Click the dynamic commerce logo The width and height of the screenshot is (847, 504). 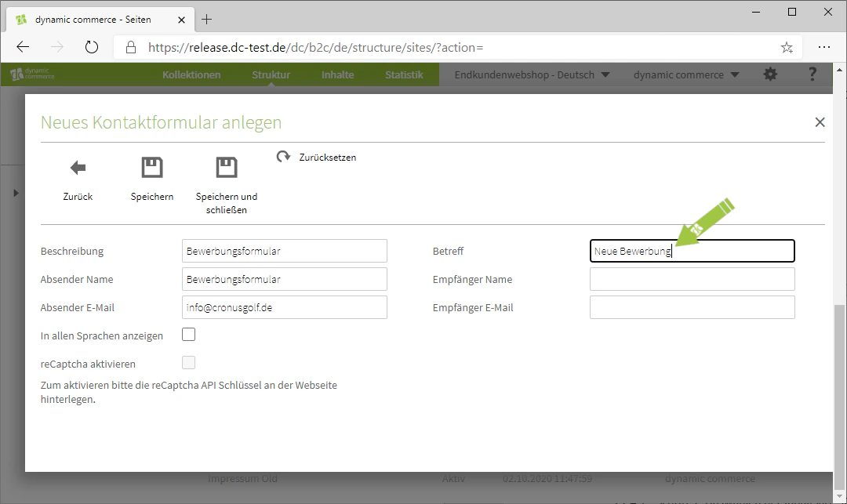tap(32, 74)
